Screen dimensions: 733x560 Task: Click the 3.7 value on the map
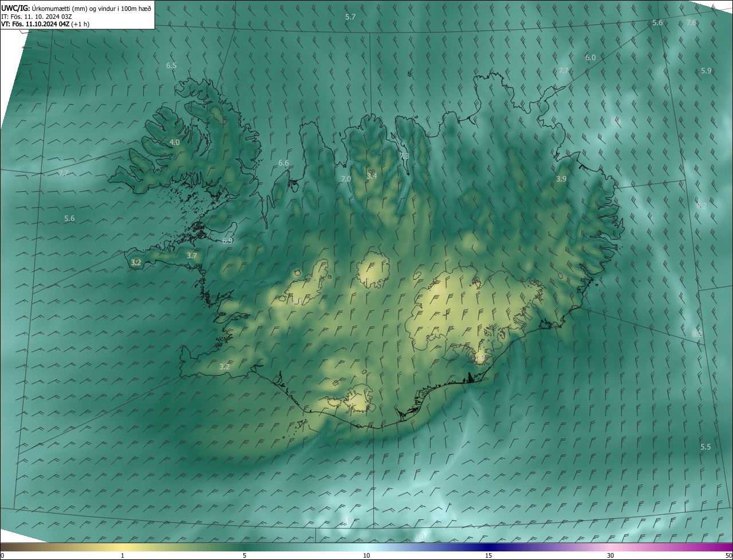[x=192, y=256]
